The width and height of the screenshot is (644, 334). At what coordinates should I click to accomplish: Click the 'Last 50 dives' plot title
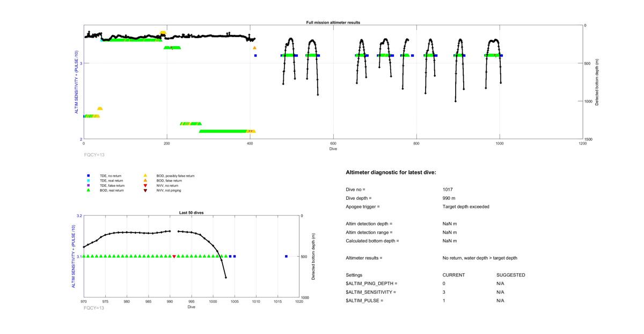[x=191, y=213]
